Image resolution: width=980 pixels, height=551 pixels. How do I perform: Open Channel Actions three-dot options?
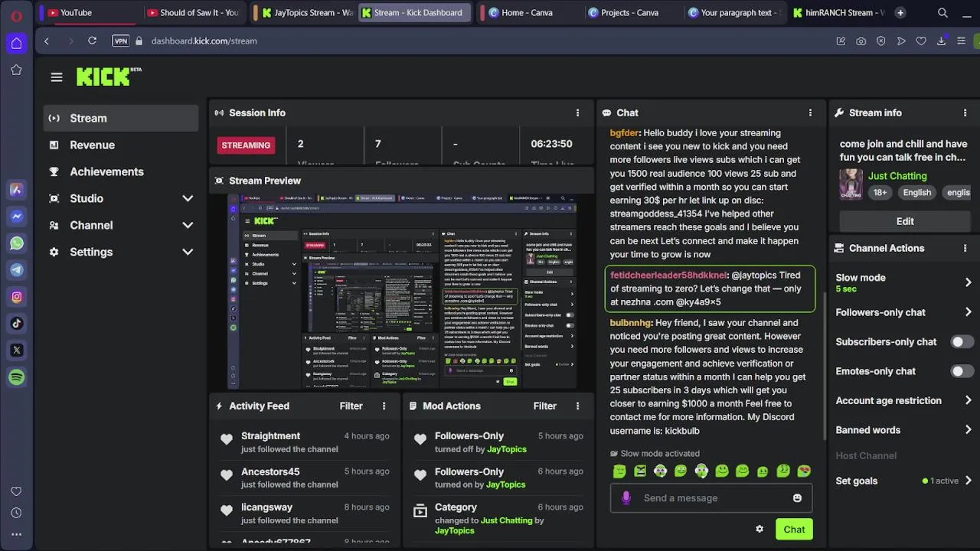coord(965,248)
